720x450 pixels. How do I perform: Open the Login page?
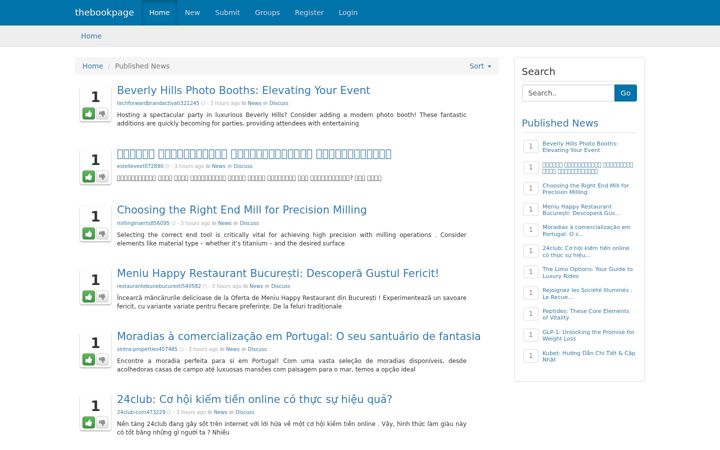348,12
